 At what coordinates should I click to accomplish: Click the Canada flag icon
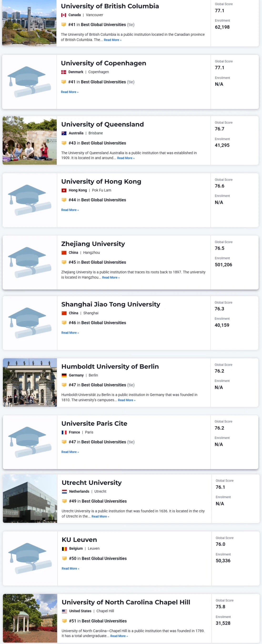[x=64, y=15]
